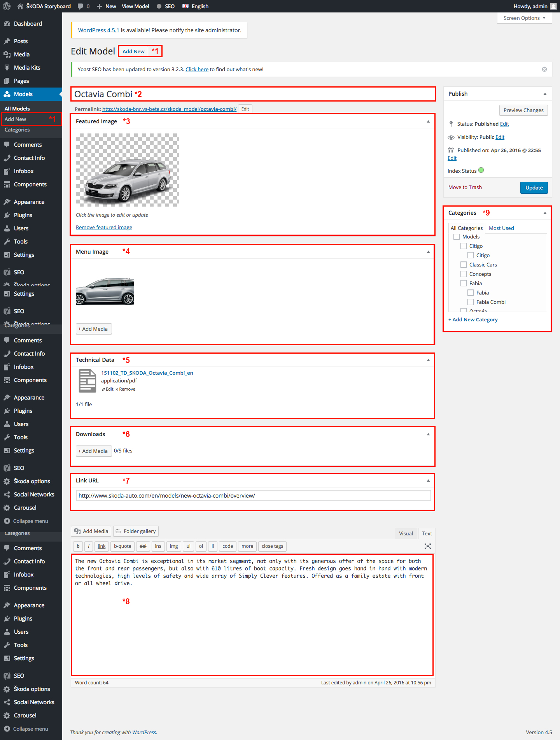Click the ol list quicktag
The height and width of the screenshot is (740, 560).
(201, 546)
